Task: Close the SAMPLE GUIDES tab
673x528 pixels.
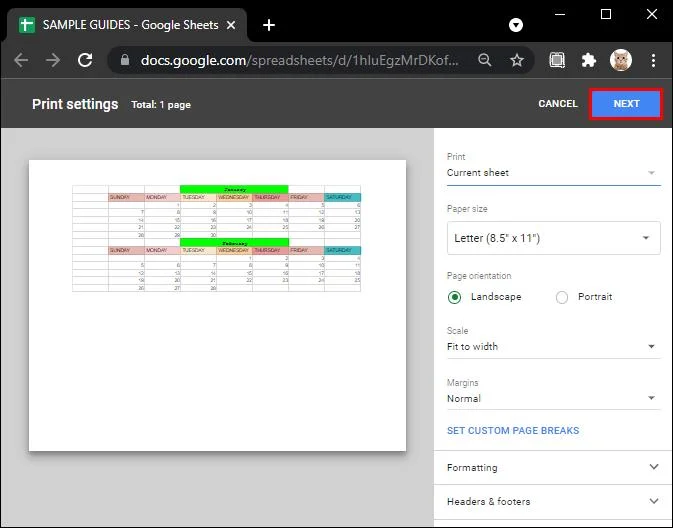Action: (x=231, y=25)
